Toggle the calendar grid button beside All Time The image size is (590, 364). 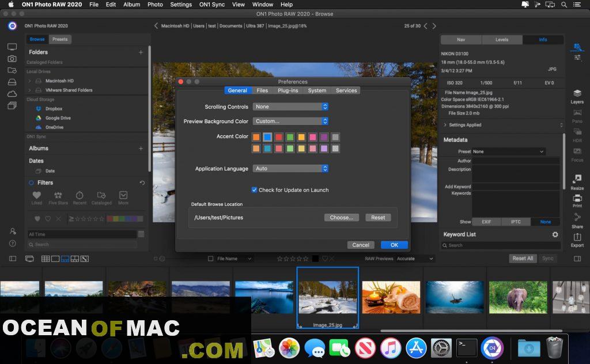coord(142,234)
